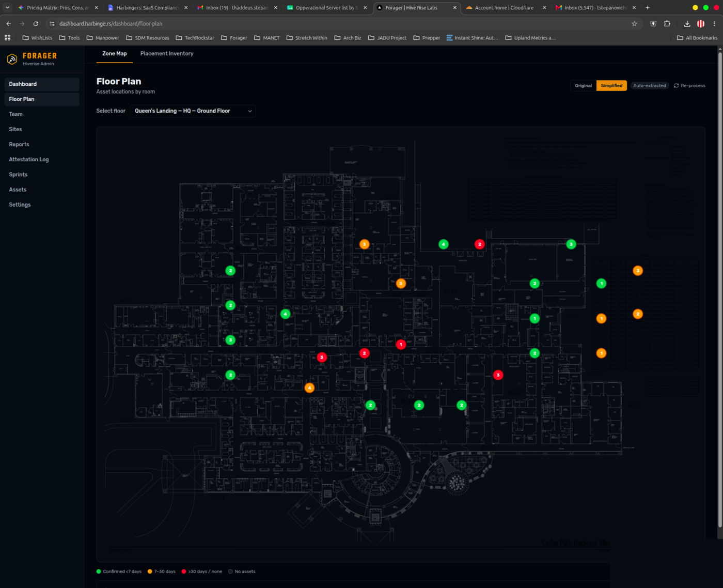
Task: Open the striped profile avatar icon
Action: pyautogui.click(x=701, y=24)
